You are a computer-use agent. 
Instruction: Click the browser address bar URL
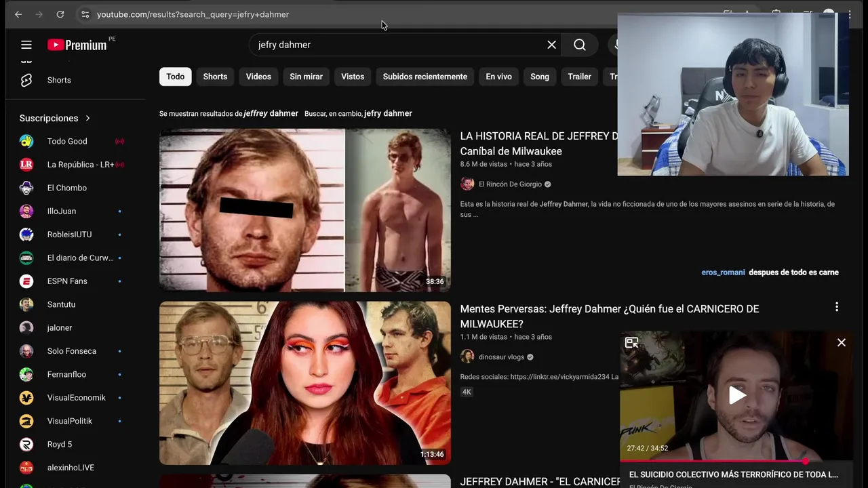point(193,14)
